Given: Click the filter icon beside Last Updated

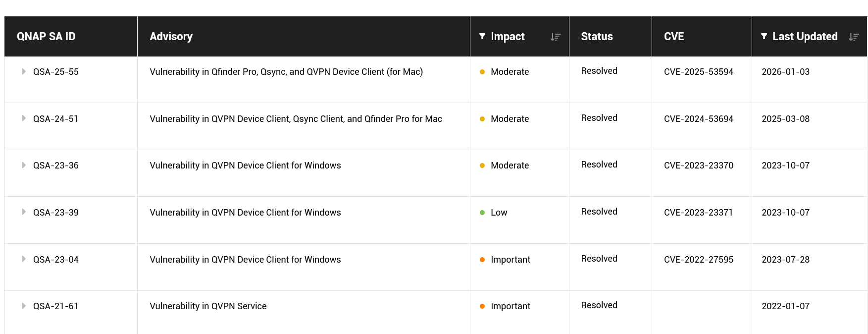Looking at the screenshot, I should tap(764, 36).
